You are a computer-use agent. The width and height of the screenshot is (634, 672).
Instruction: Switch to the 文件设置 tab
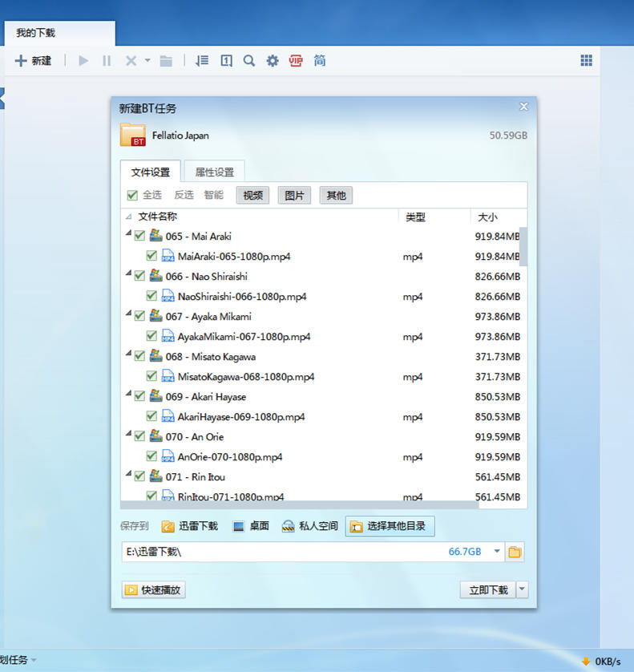point(151,172)
